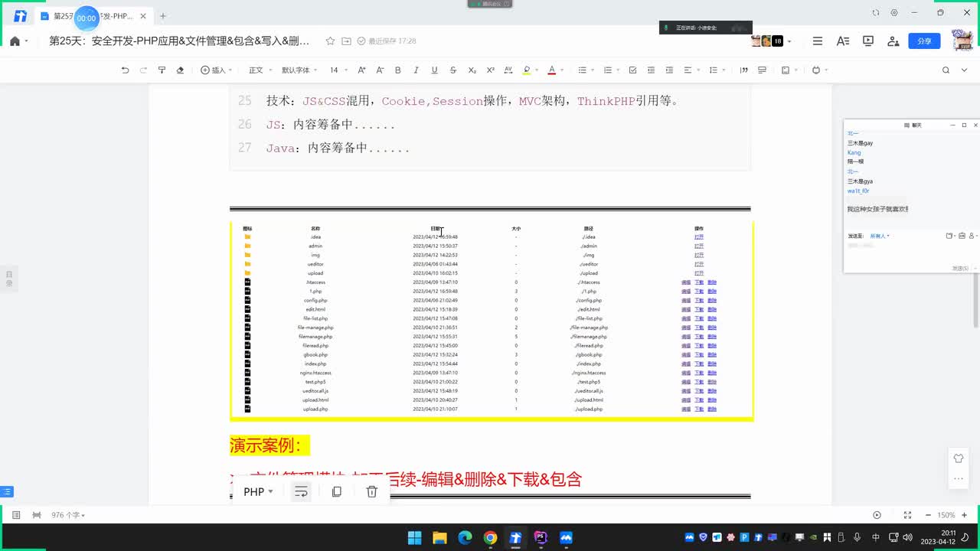Click the user avatar picture
Screen dimensions: 980x551
pyautogui.click(x=962, y=40)
